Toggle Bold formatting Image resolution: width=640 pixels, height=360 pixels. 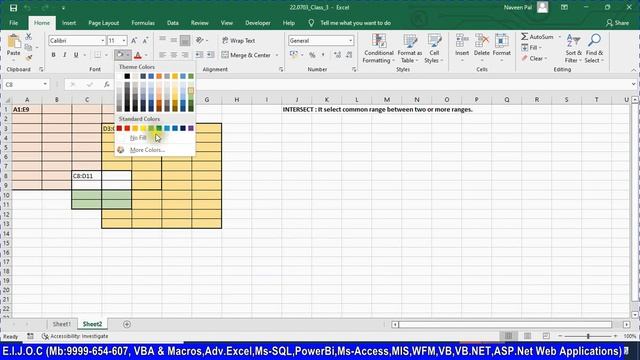53,55
